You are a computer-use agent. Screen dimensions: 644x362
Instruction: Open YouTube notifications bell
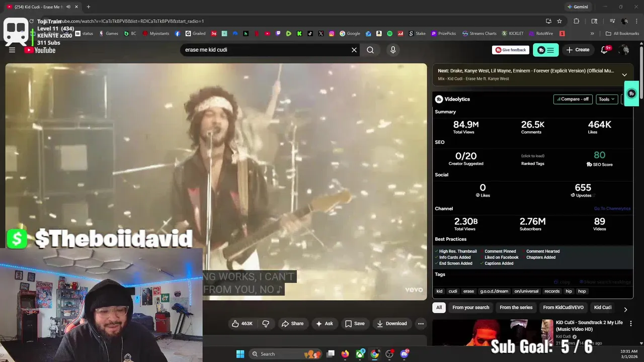(605, 50)
